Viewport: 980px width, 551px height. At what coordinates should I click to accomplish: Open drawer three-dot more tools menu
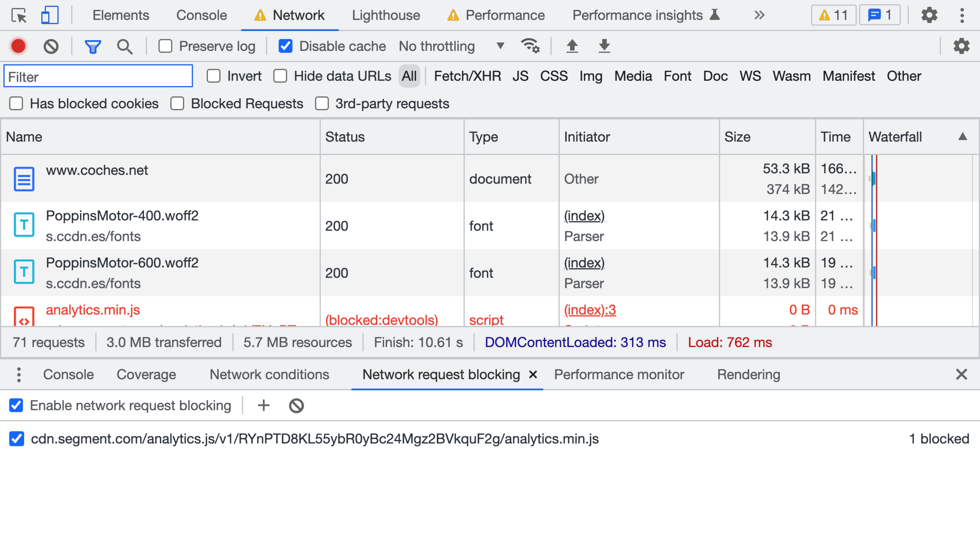coord(19,374)
